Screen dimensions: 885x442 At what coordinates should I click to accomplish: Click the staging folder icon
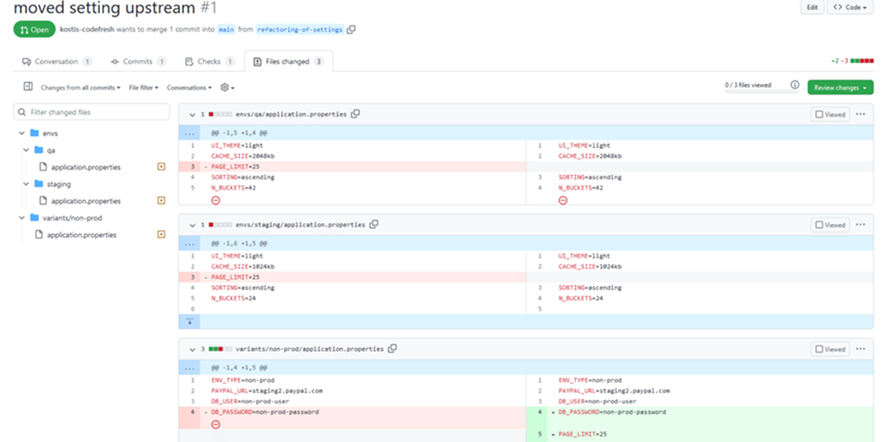pos(38,184)
